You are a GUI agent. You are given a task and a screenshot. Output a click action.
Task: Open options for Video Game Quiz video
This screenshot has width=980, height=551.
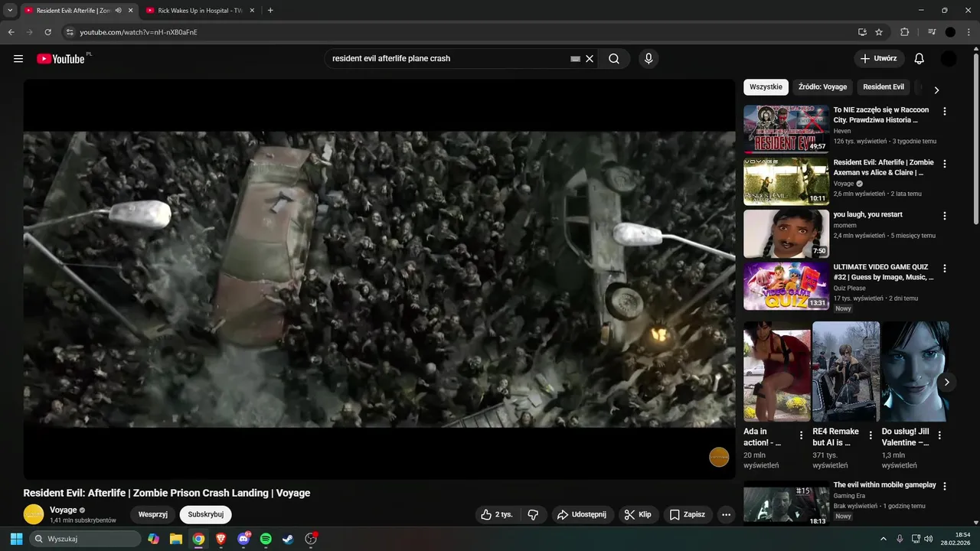point(944,269)
